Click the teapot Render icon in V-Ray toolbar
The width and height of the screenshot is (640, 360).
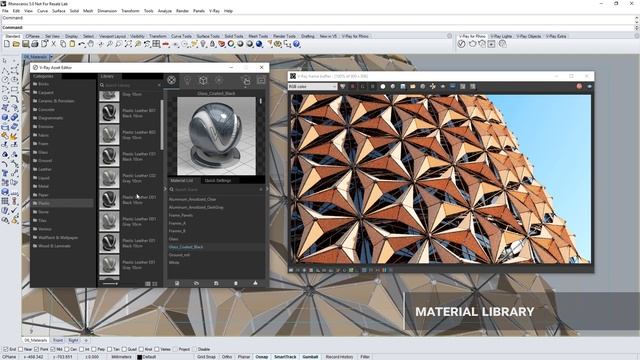[x=472, y=44]
